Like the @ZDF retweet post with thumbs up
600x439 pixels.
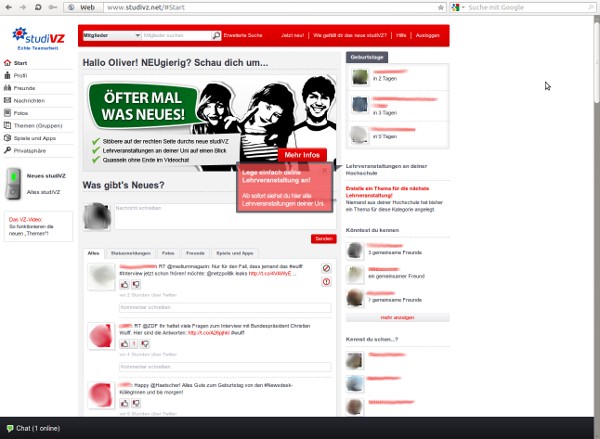(x=124, y=344)
